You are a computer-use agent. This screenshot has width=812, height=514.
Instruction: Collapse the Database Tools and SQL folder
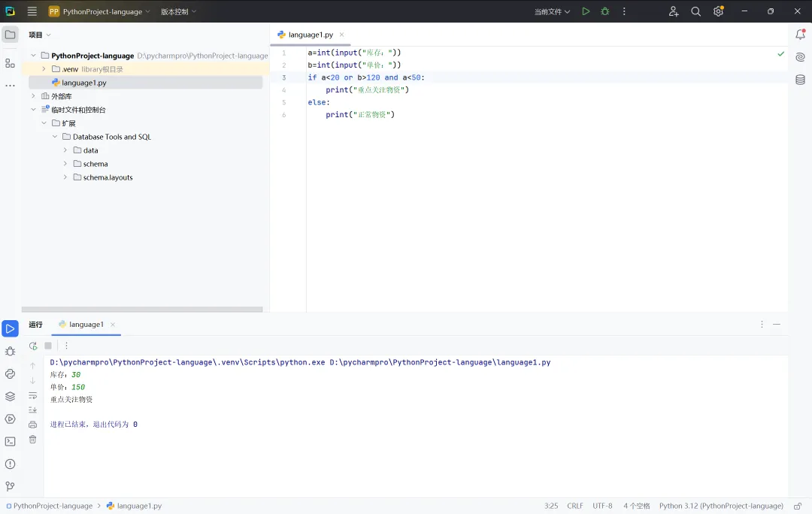click(55, 137)
